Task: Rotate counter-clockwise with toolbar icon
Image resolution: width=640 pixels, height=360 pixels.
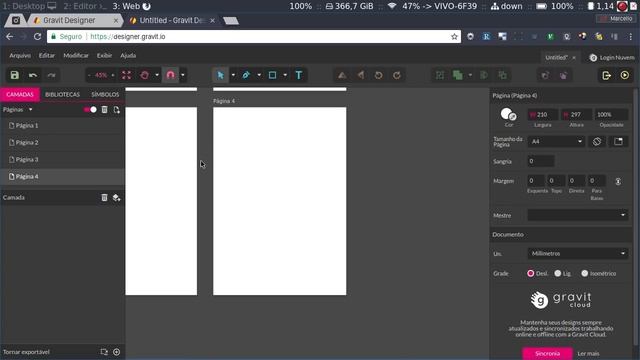Action: coord(379,75)
